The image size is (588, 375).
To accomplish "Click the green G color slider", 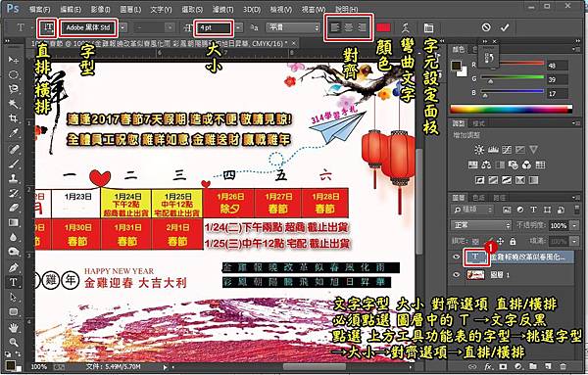I will 513,77.
